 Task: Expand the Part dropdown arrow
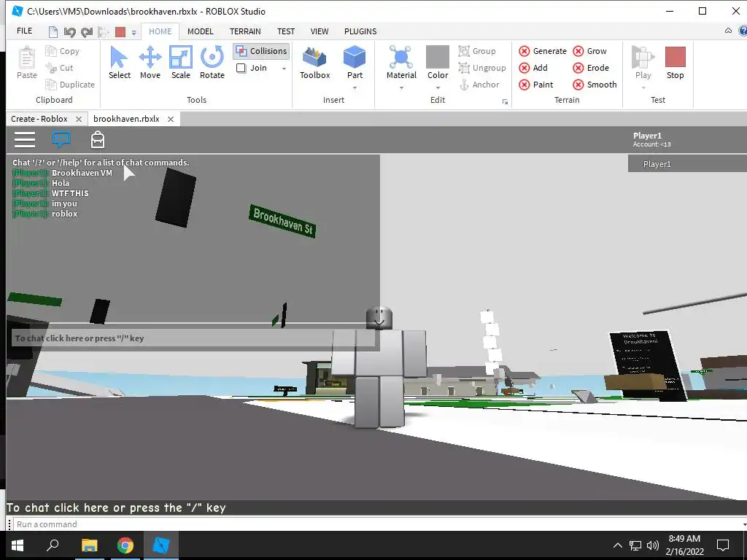click(x=355, y=87)
